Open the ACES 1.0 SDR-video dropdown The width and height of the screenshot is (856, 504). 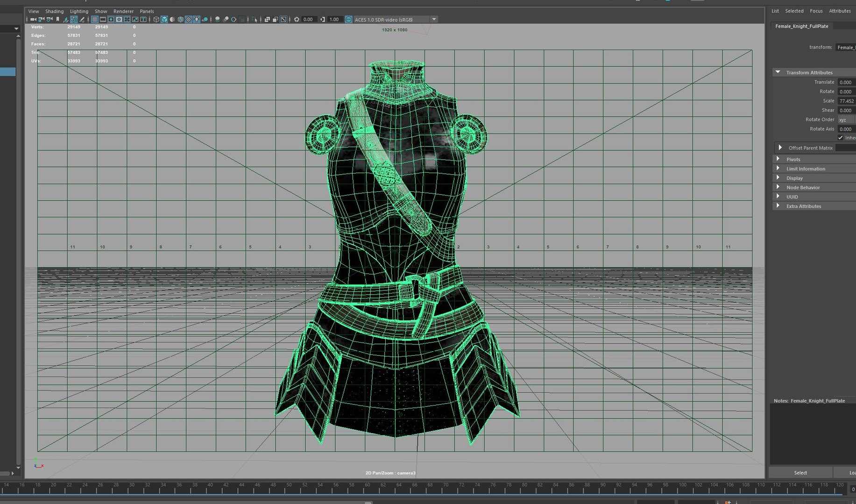[x=396, y=19]
